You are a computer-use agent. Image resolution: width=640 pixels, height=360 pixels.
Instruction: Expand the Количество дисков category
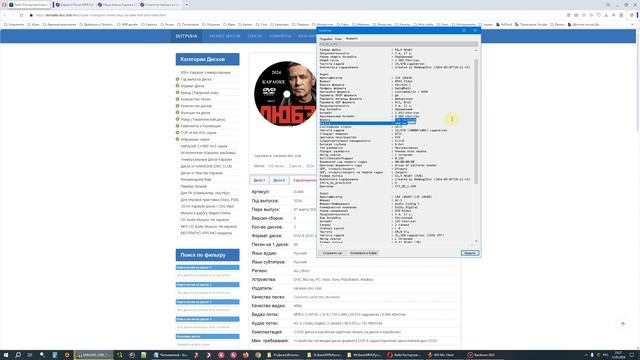pos(178,106)
